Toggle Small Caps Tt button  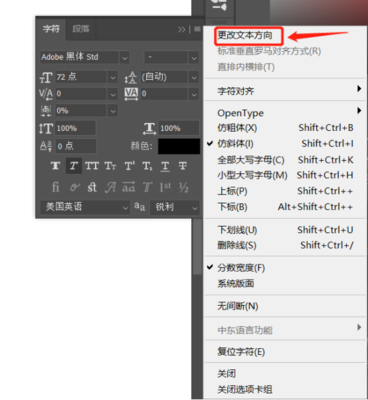(110, 166)
